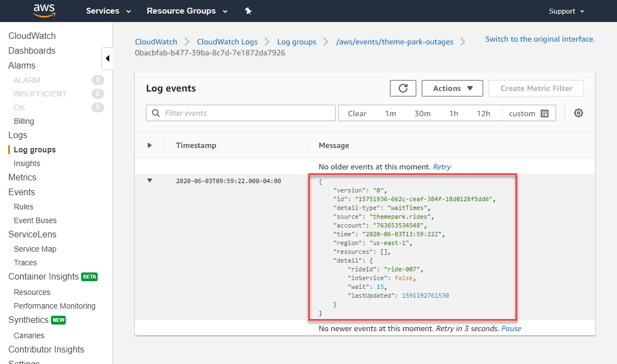
Task: Click the account value "763653534548"
Action: 398,225
